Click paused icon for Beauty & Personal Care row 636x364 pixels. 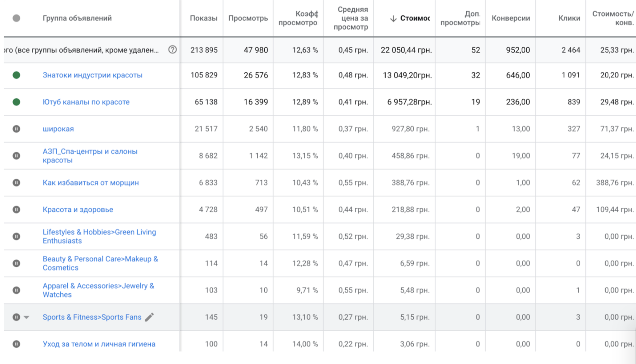[x=16, y=263]
